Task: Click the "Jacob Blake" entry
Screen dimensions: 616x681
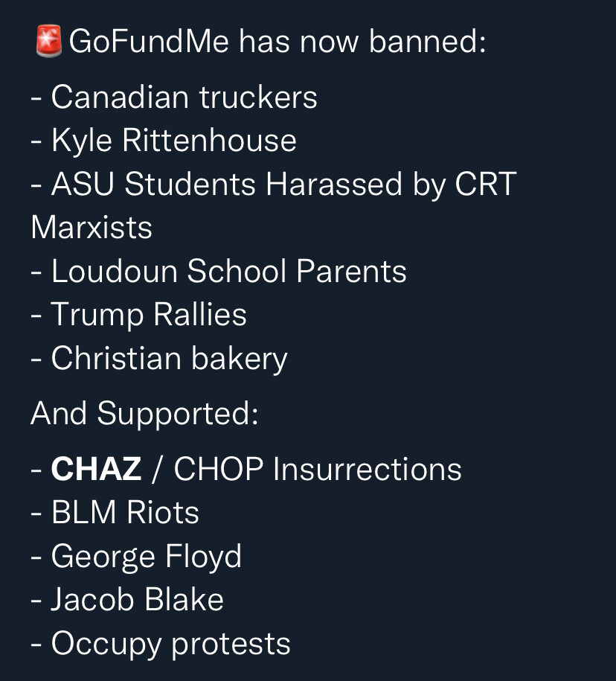Action: 137,600
